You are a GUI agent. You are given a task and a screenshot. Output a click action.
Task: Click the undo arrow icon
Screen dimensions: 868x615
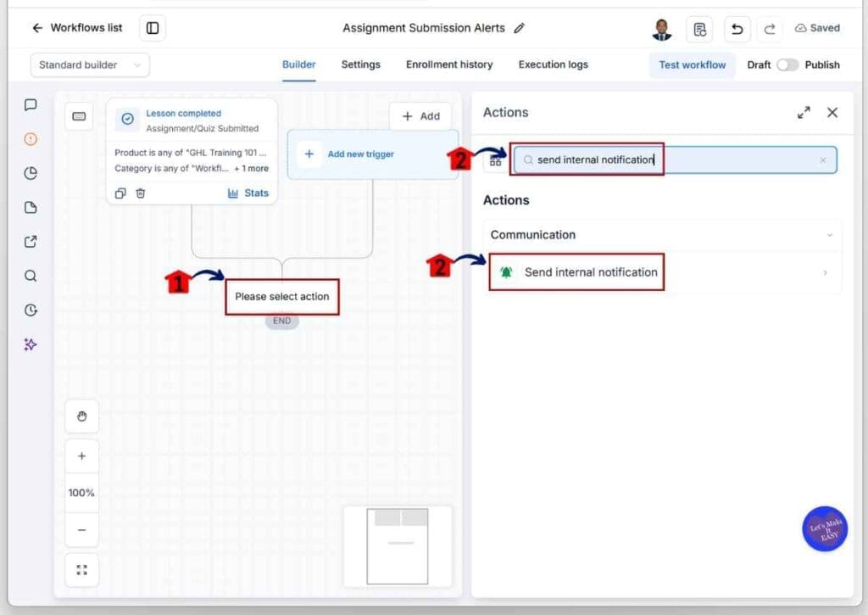pos(737,29)
